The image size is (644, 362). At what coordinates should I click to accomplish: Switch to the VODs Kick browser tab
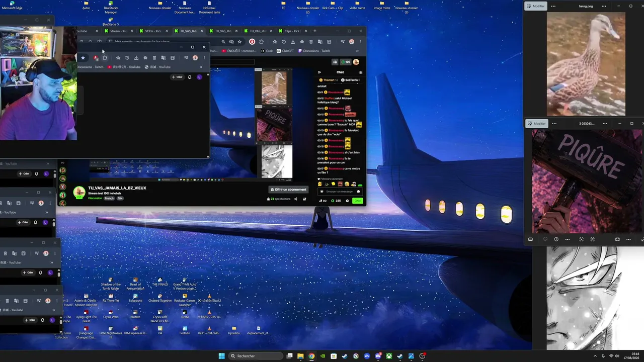tap(153, 31)
